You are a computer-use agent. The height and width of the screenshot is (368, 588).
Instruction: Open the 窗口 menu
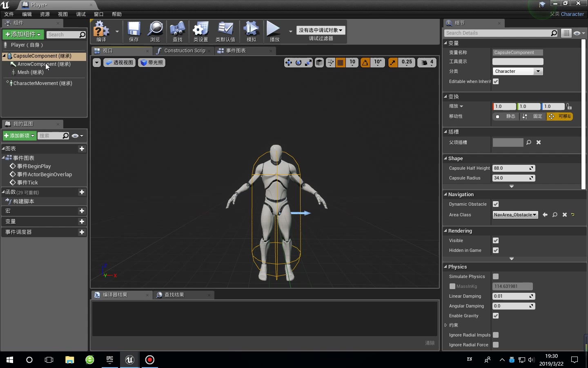[98, 14]
